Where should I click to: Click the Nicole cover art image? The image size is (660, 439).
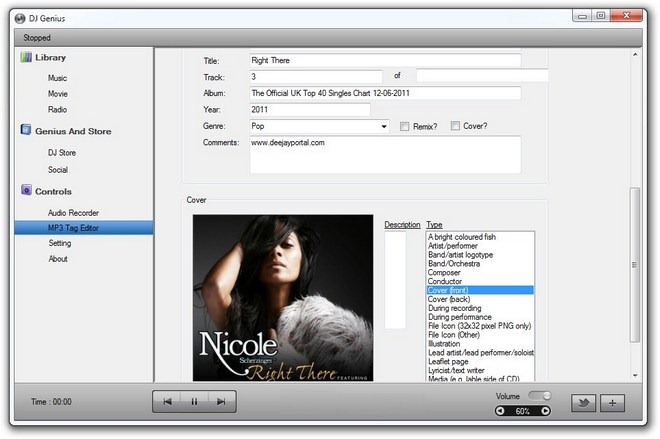(x=283, y=298)
